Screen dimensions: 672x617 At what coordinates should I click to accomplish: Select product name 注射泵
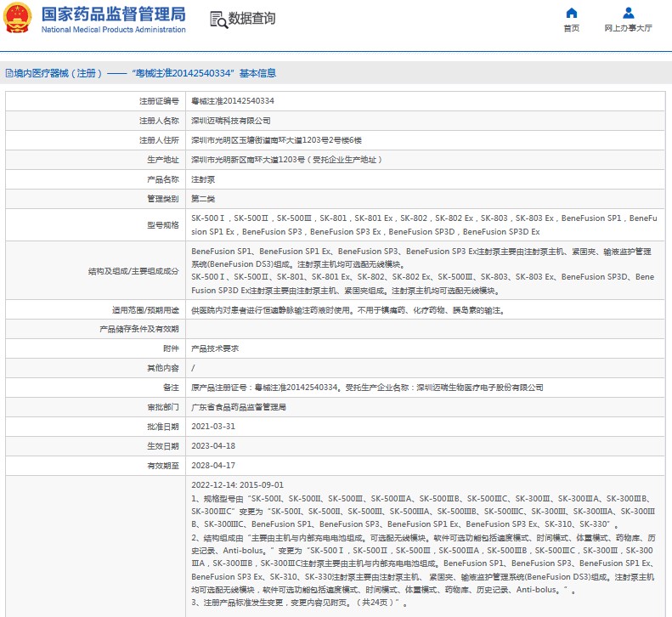pyautogui.click(x=203, y=179)
